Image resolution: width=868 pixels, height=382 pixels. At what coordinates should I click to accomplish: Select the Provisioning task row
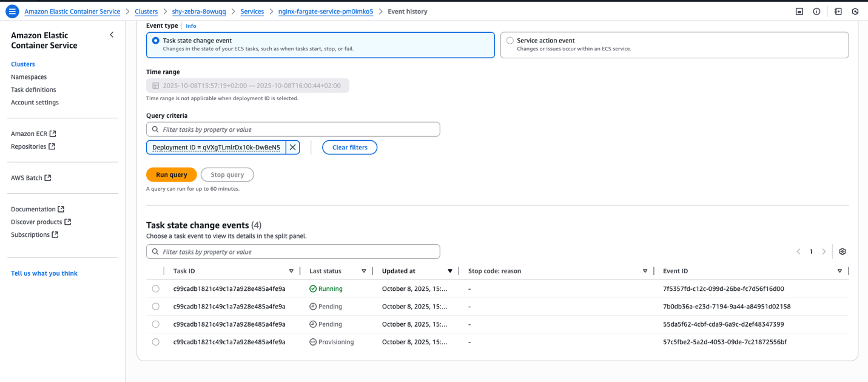click(x=155, y=341)
